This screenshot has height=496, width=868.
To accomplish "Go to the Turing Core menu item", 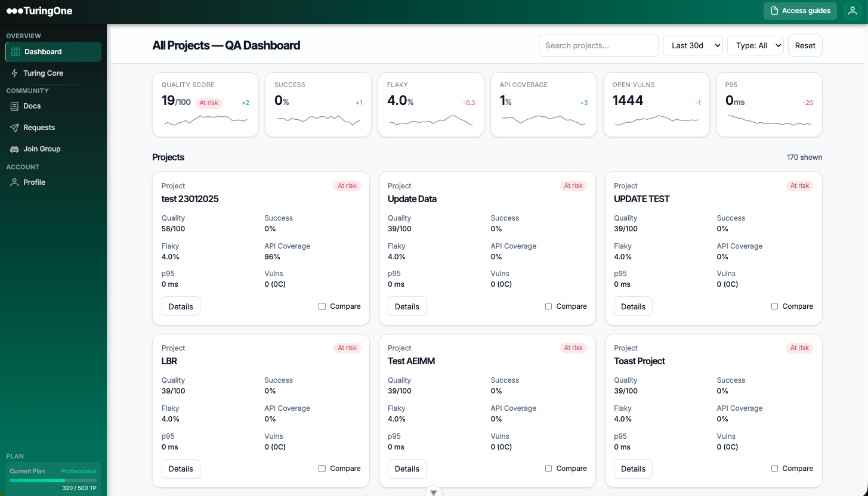I will [43, 73].
